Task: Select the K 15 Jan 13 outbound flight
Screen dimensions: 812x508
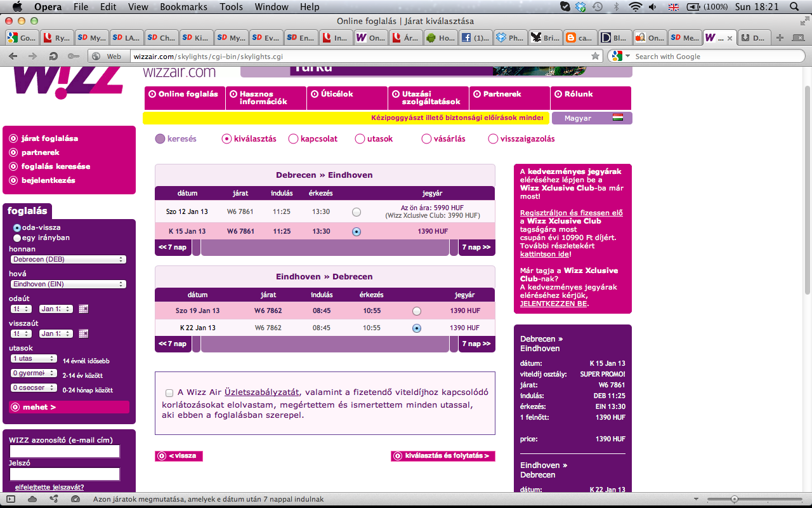Action: [357, 232]
